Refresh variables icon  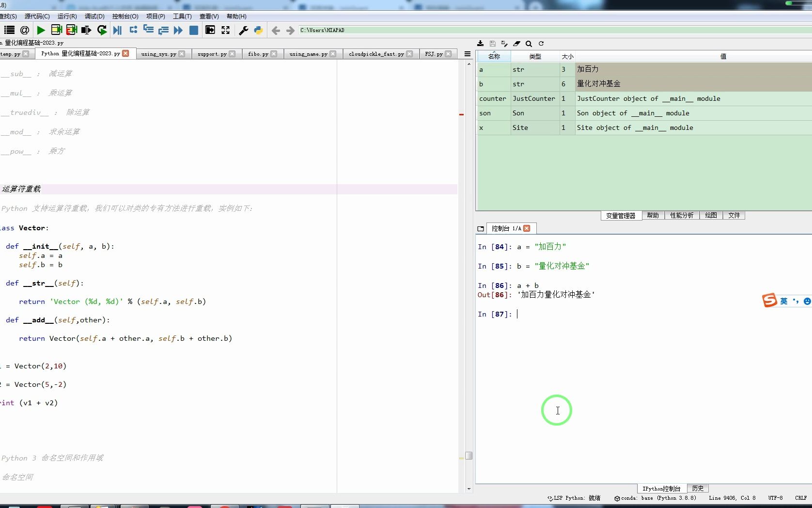click(541, 44)
